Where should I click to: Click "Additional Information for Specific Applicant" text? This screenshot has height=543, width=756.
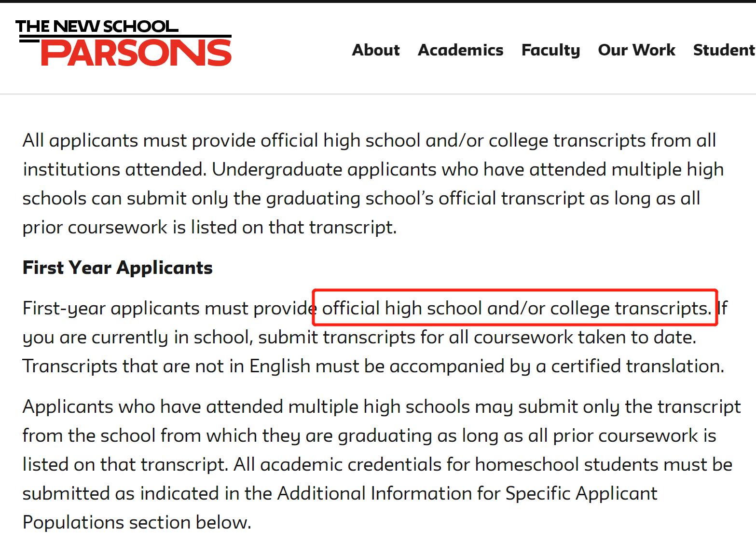(467, 493)
